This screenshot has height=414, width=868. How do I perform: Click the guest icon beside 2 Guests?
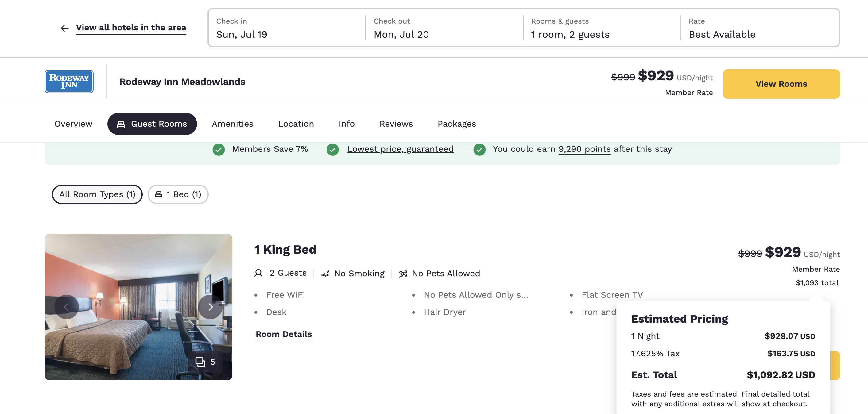(258, 273)
